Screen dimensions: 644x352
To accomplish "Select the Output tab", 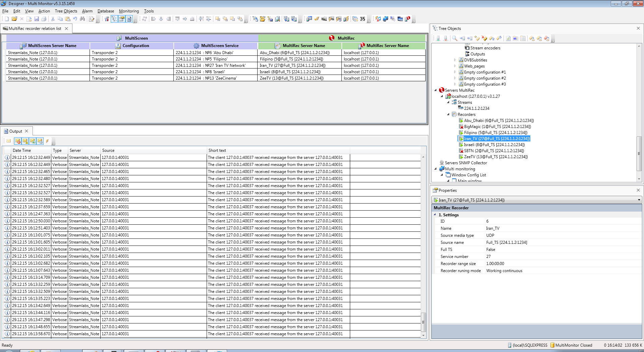I will coord(15,131).
